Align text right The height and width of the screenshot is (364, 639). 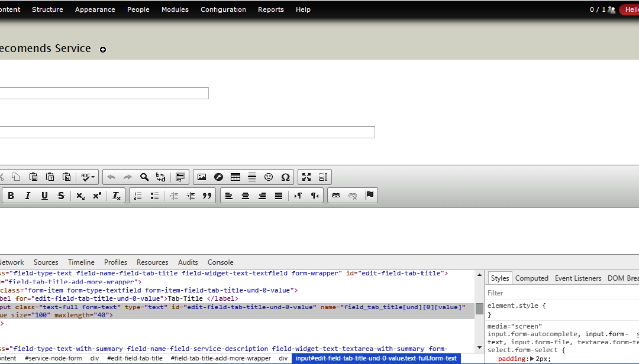click(x=262, y=196)
